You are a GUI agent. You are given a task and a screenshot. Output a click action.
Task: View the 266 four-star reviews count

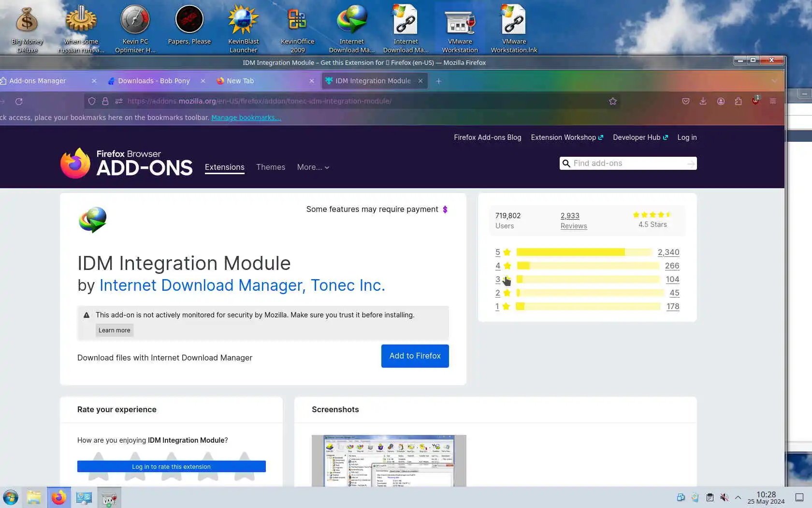pyautogui.click(x=672, y=266)
